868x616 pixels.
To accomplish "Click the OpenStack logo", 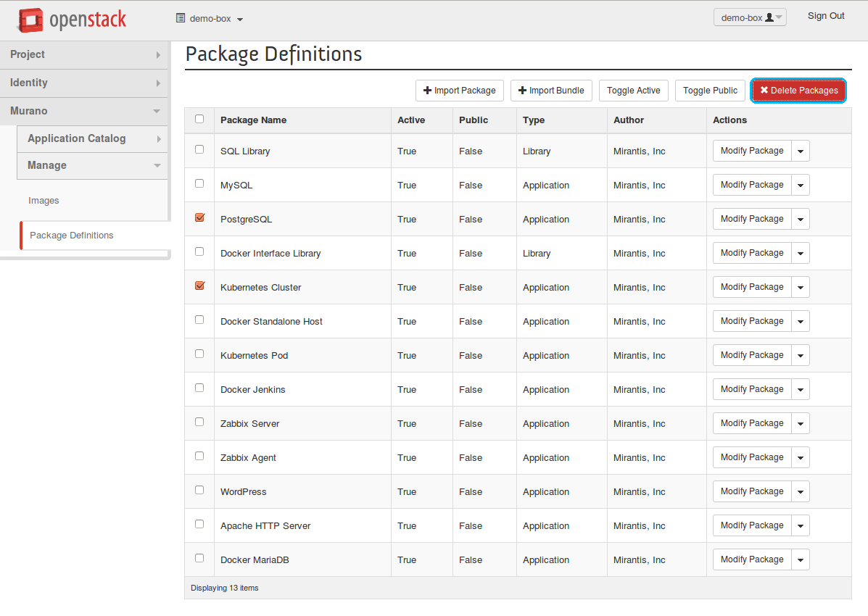I will pos(72,20).
